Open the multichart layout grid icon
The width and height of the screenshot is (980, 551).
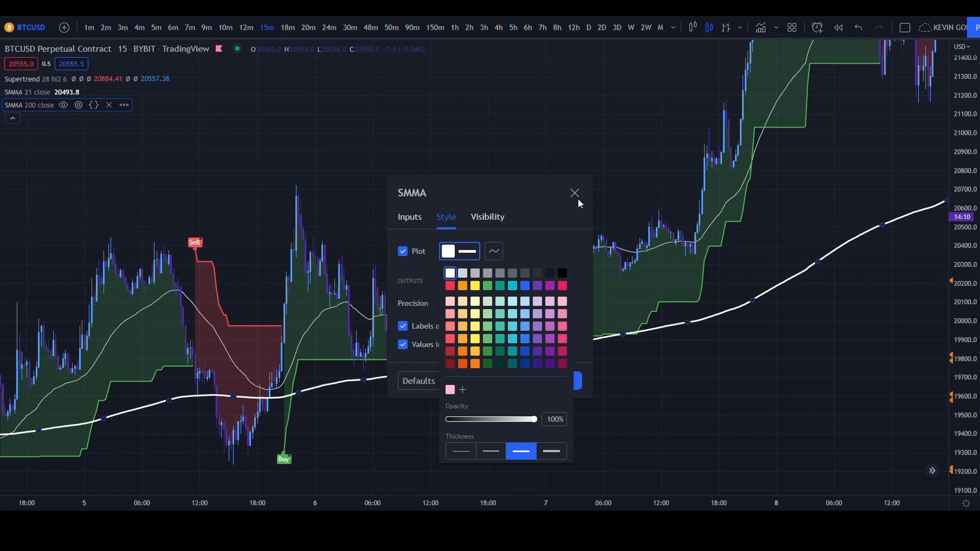point(792,28)
